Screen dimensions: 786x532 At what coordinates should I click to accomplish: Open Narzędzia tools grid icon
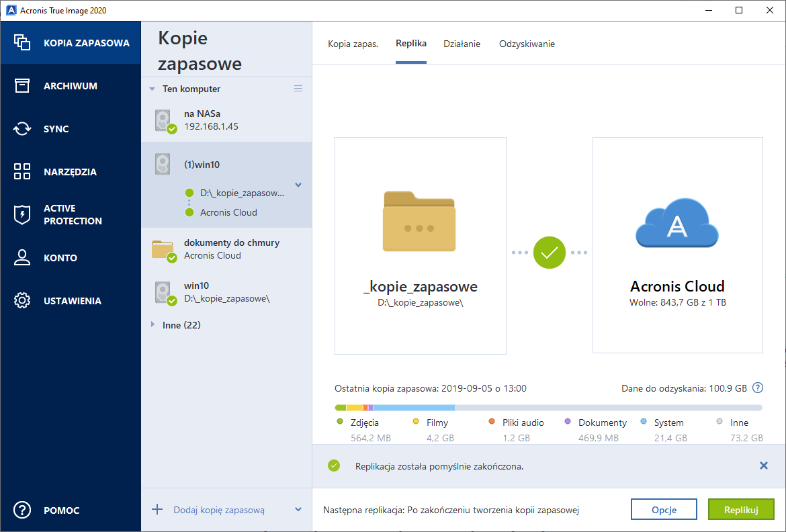22,172
